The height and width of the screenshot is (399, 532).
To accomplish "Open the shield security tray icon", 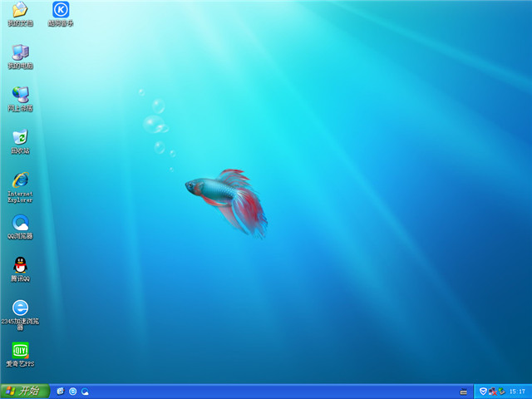I will 483,392.
